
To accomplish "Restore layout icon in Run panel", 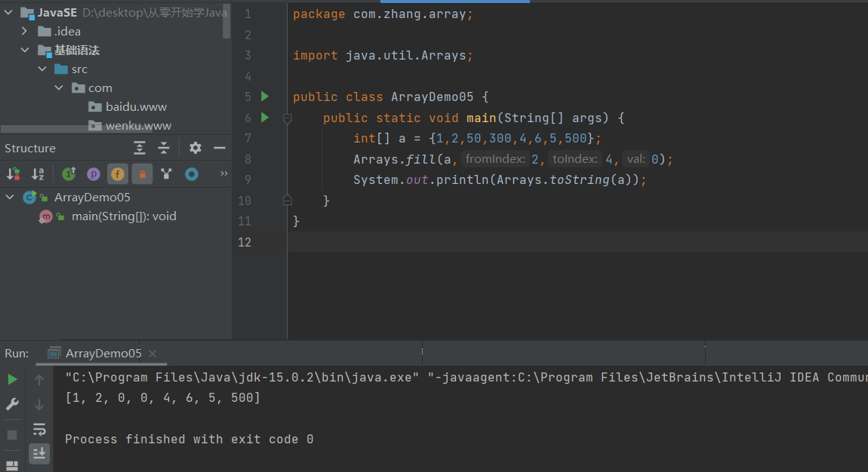I will (12, 465).
